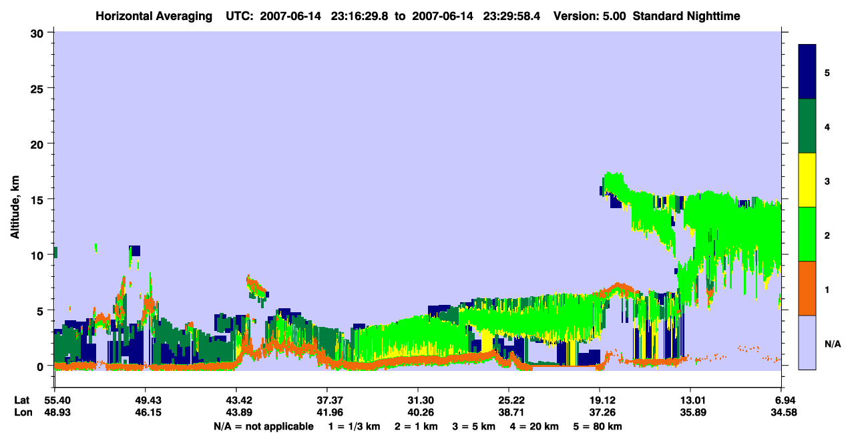The height and width of the screenshot is (445, 868).
Task: Click 'Standard Nighttime' in the title
Action: coord(686,15)
